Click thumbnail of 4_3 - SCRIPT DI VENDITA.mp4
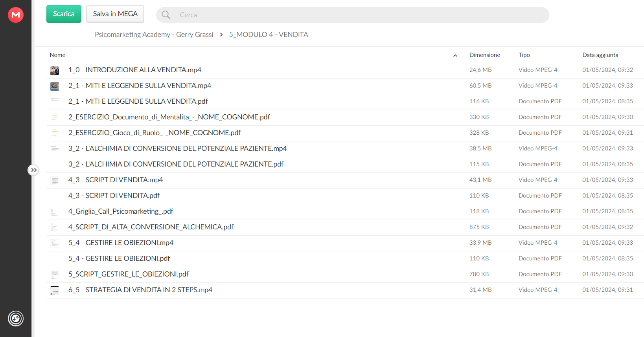644x337 pixels. tap(55, 180)
